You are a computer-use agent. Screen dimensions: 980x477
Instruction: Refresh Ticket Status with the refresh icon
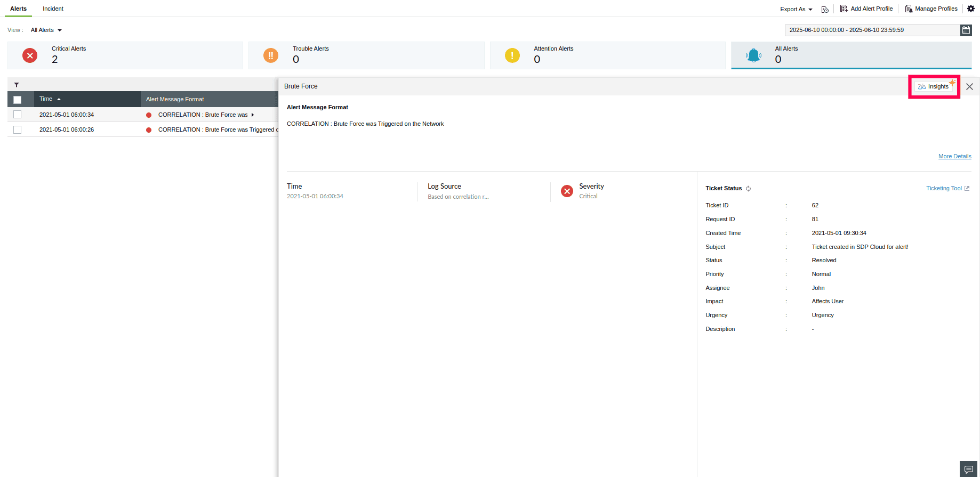748,189
